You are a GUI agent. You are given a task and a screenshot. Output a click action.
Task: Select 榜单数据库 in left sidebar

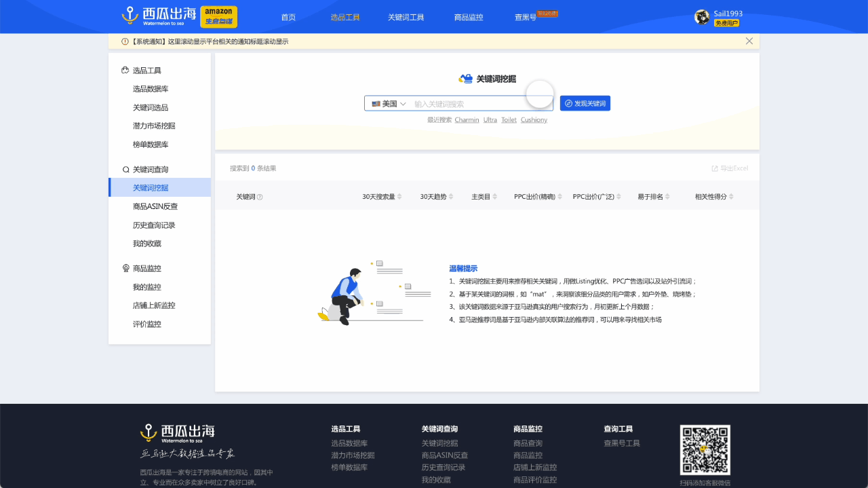click(x=151, y=145)
